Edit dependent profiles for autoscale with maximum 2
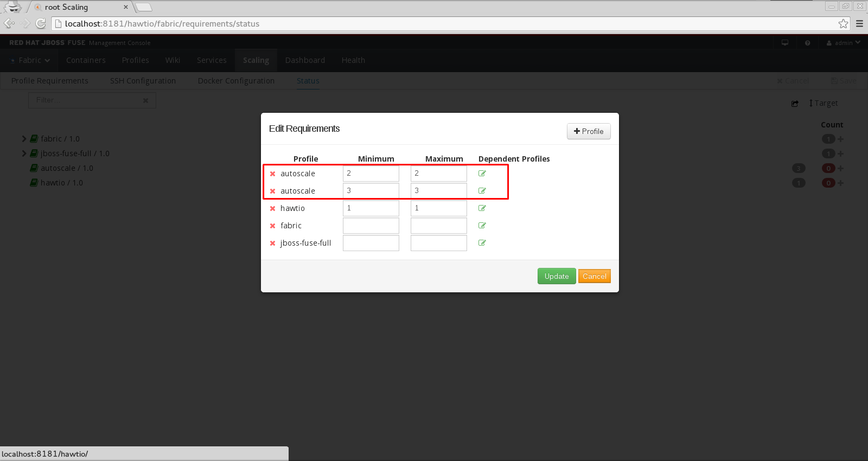Viewport: 868px width, 461px height. (x=482, y=174)
